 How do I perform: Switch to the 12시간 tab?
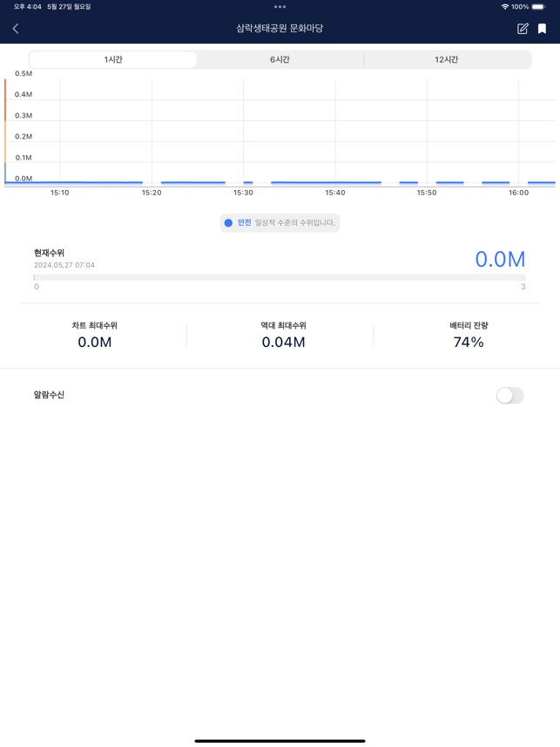coord(447,59)
